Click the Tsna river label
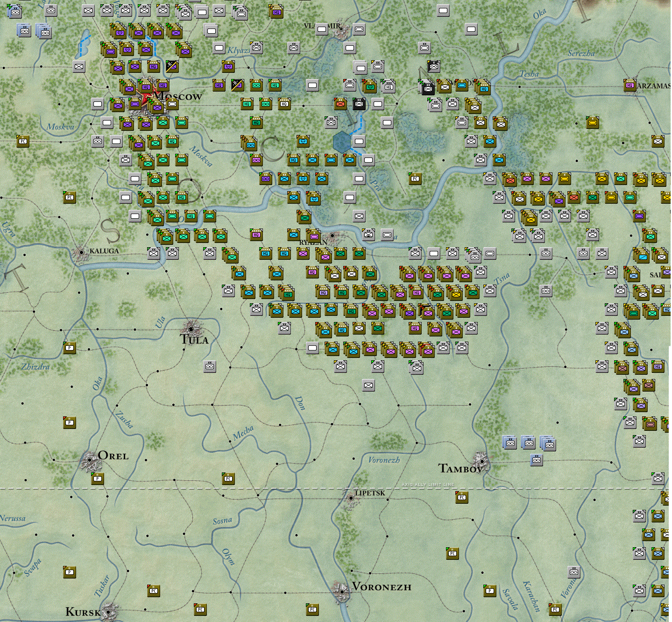 click(x=502, y=279)
